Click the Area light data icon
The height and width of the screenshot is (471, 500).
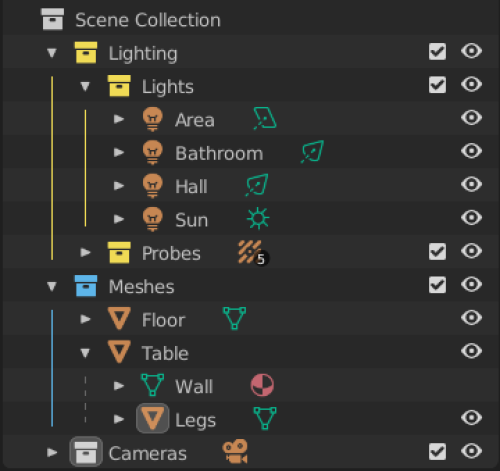[265, 118]
